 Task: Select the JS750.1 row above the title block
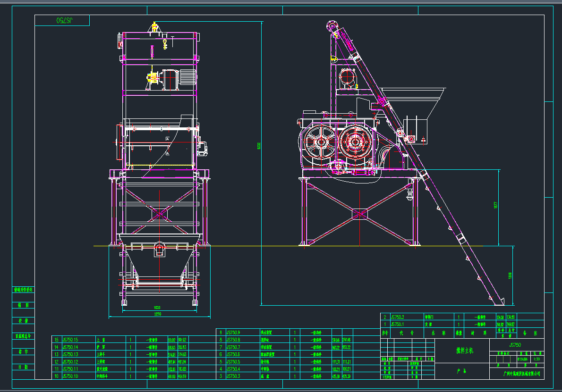397,325
